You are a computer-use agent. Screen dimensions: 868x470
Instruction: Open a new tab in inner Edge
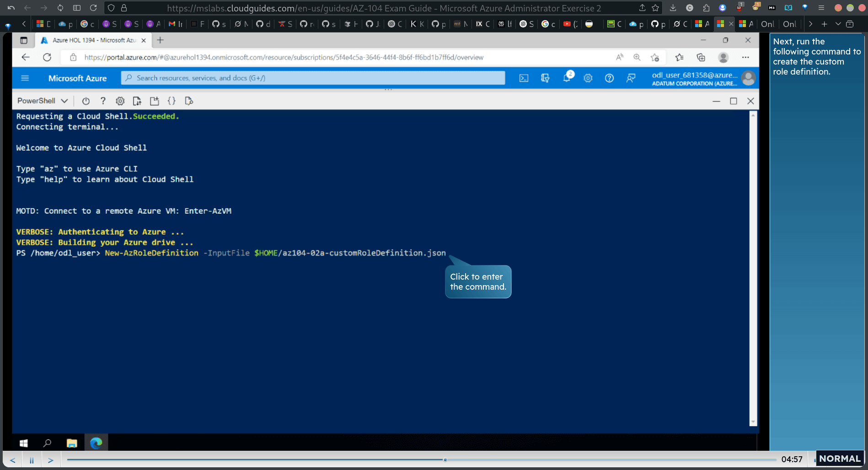(x=160, y=40)
